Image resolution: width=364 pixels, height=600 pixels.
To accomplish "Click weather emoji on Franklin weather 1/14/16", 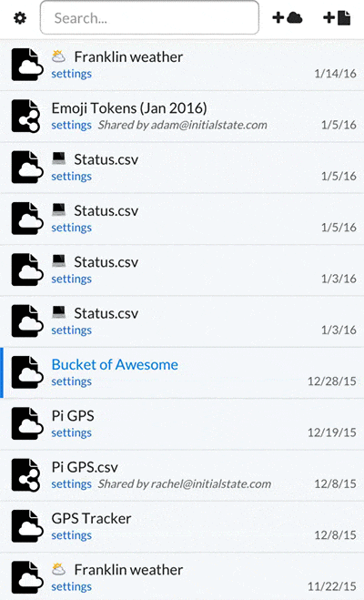I will pos(58,56).
